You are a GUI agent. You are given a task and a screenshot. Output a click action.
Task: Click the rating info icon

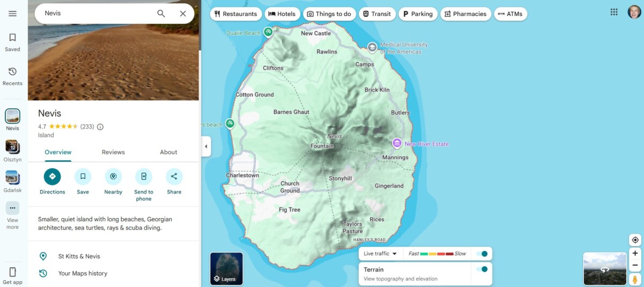(x=100, y=127)
